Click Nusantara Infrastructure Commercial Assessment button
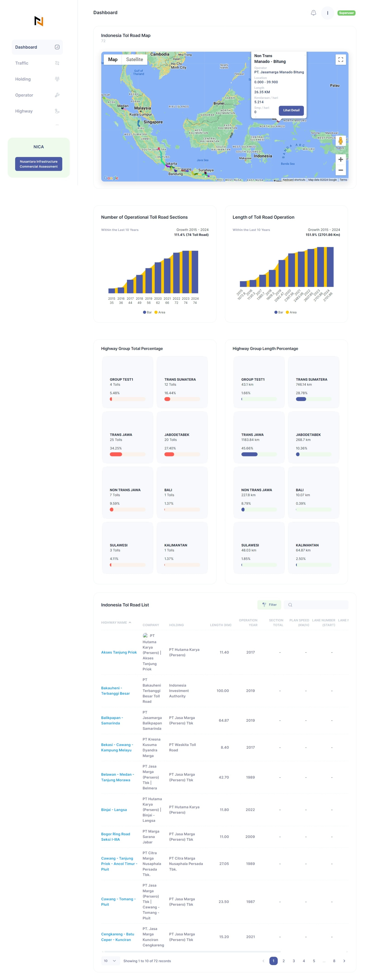368x980 pixels. coord(38,164)
